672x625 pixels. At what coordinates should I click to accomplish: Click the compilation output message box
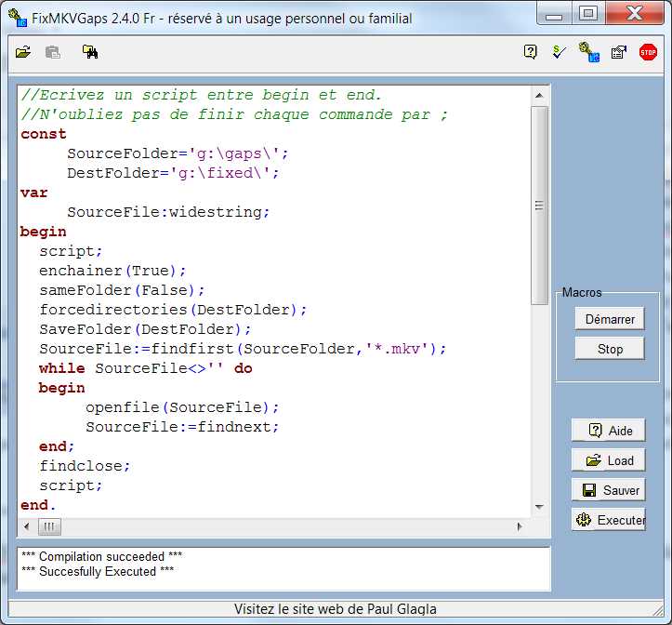pyautogui.click(x=283, y=567)
